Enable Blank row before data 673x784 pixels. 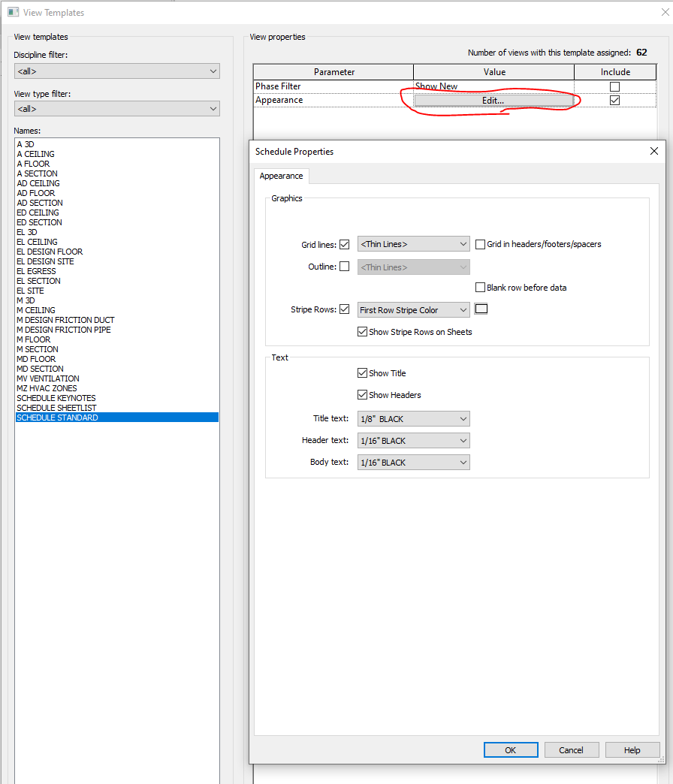(479, 287)
